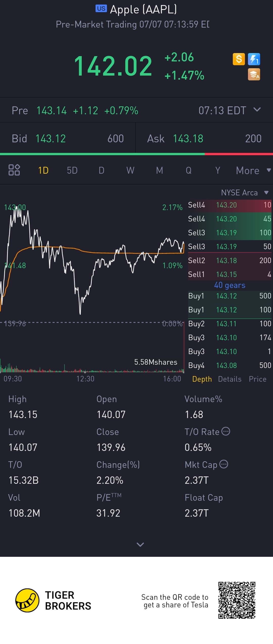Expand more stats with bottom chevron
The image size is (273, 644).
[140, 544]
